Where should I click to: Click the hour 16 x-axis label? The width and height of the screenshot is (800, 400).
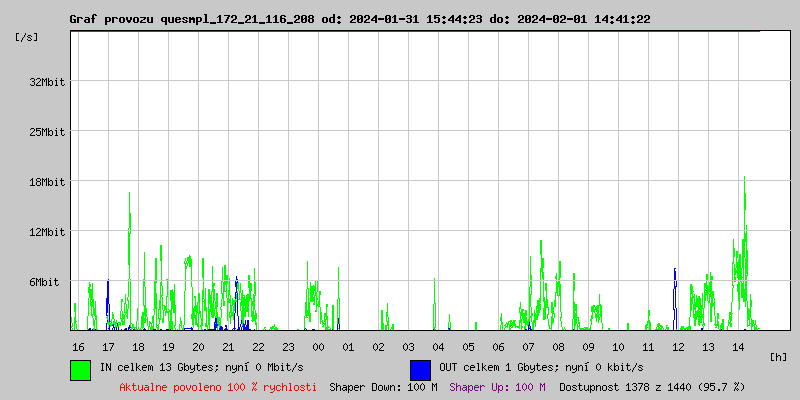point(78,346)
